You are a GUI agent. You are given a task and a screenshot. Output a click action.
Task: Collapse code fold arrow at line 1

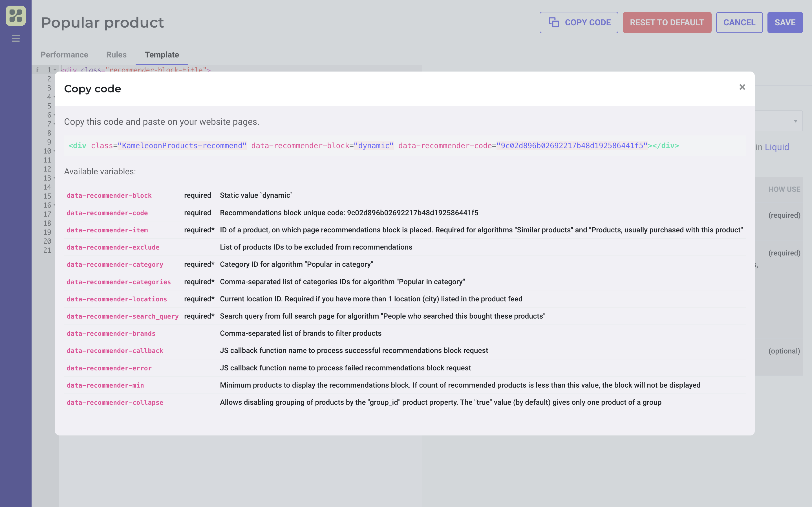pos(55,70)
